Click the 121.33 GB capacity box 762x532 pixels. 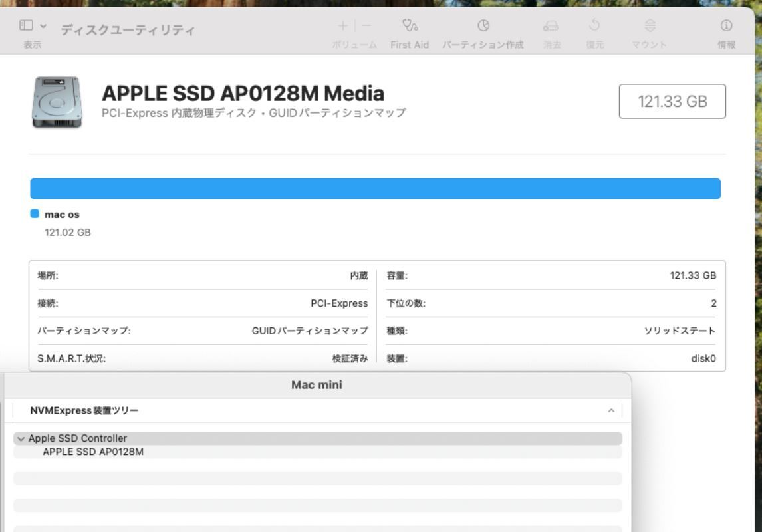[x=672, y=102]
